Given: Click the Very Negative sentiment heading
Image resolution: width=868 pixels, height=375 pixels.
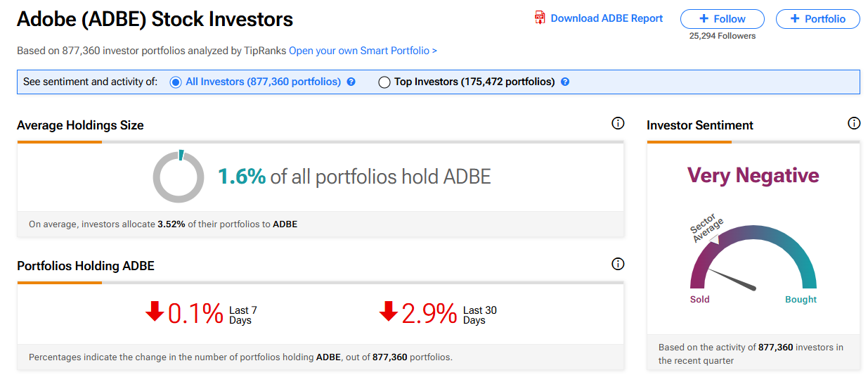Looking at the screenshot, I should point(753,175).
